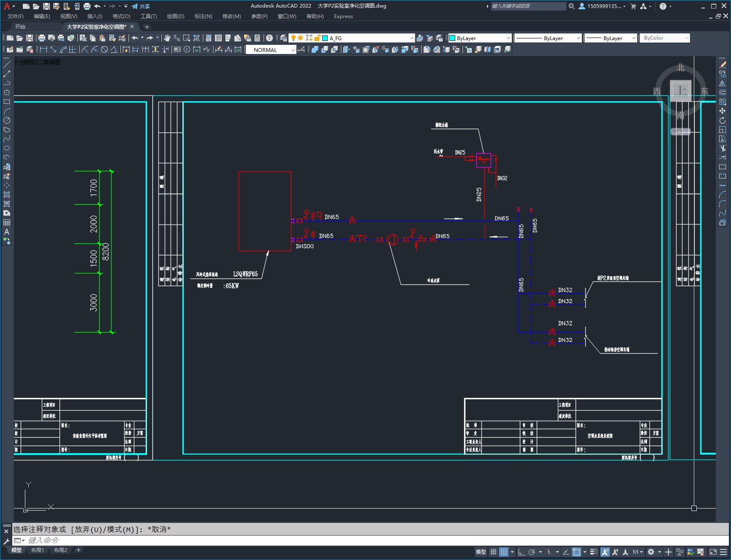Click the viewport controls label [-][俯视][二维线框]

pyautogui.click(x=38, y=62)
